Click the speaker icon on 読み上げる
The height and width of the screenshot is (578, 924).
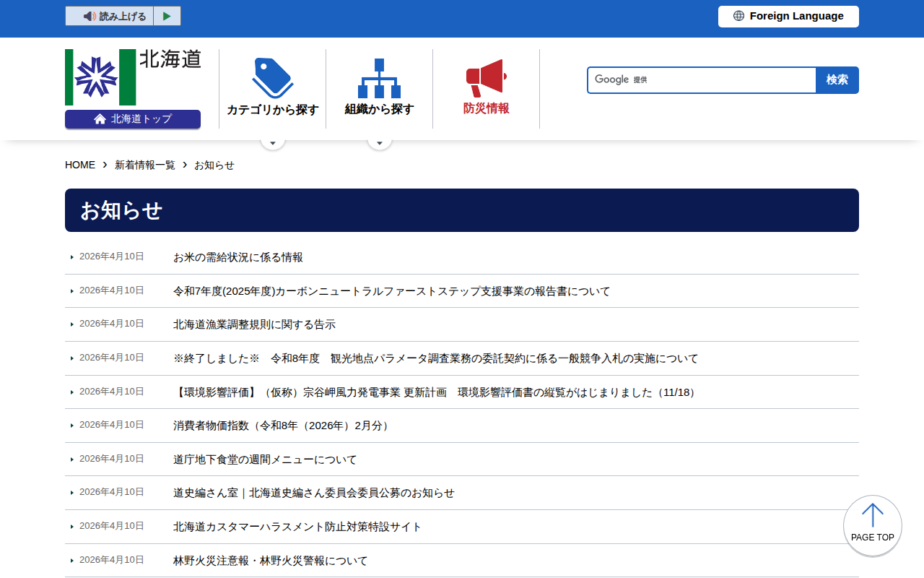click(90, 16)
